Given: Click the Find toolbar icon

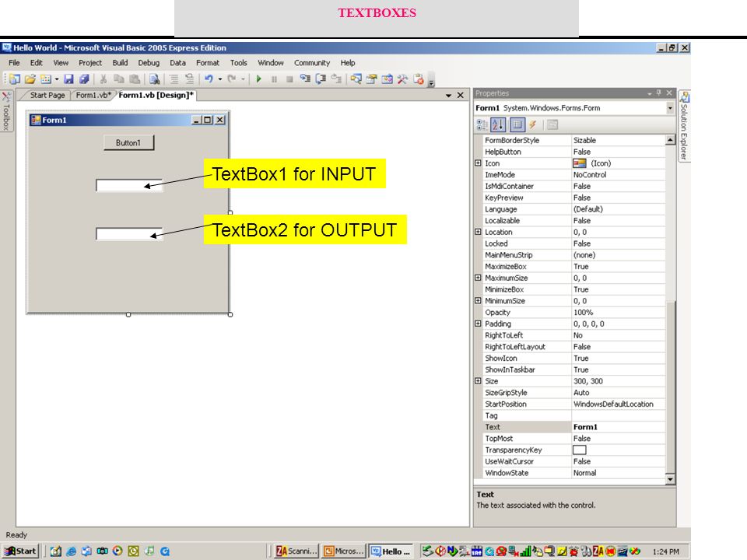Looking at the screenshot, I should click(x=154, y=79).
